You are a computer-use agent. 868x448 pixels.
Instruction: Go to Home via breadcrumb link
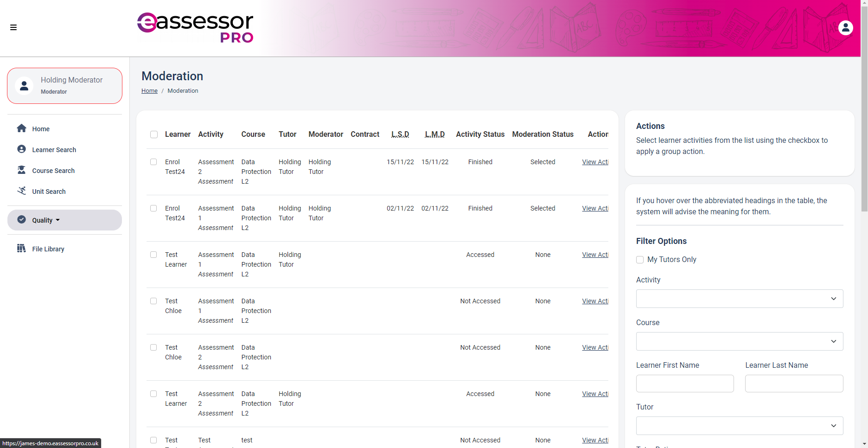(149, 91)
